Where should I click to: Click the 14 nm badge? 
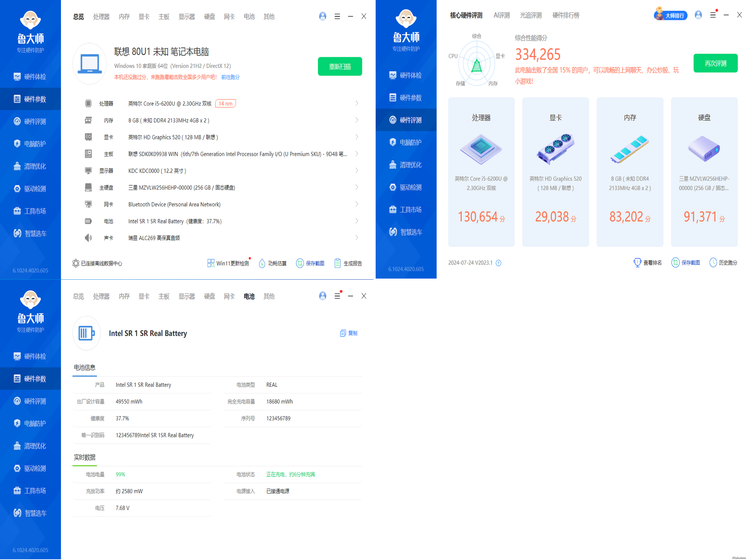225,104
